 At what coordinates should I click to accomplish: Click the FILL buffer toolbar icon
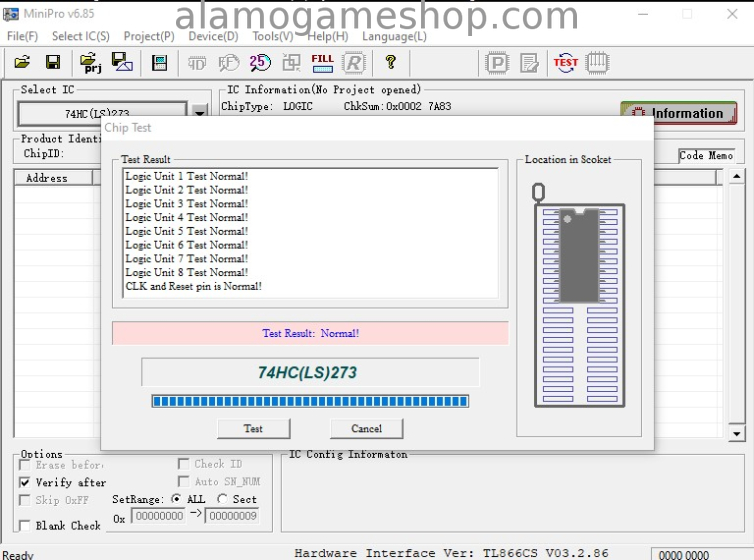[322, 62]
